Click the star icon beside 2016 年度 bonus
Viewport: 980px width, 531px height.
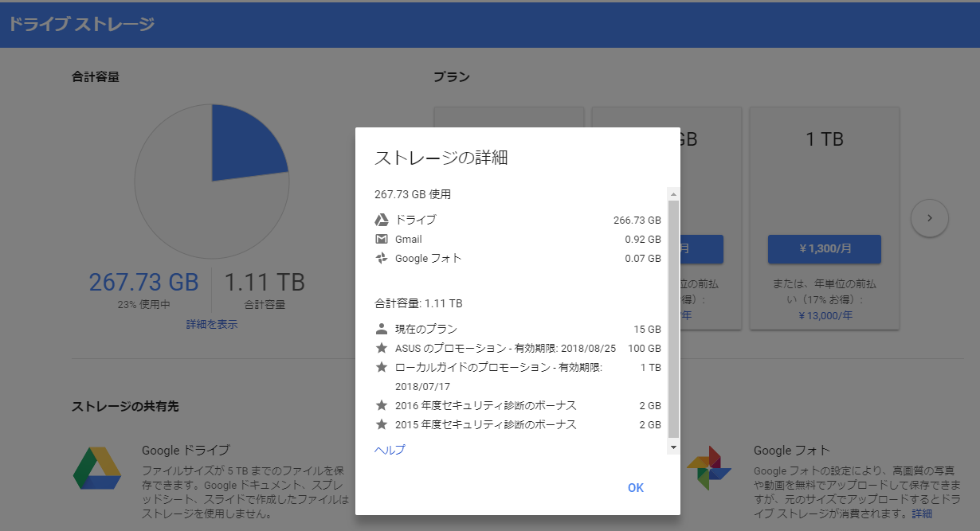pos(382,405)
